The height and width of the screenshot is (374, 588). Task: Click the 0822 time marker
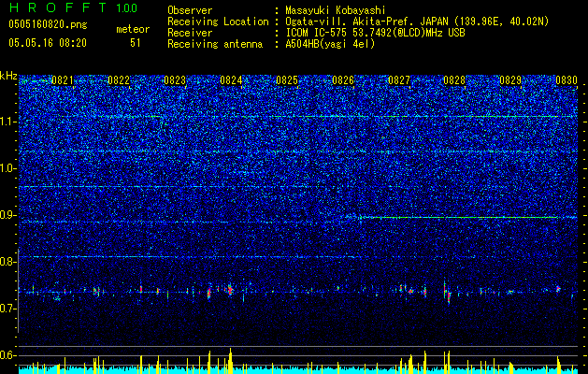tap(119, 80)
